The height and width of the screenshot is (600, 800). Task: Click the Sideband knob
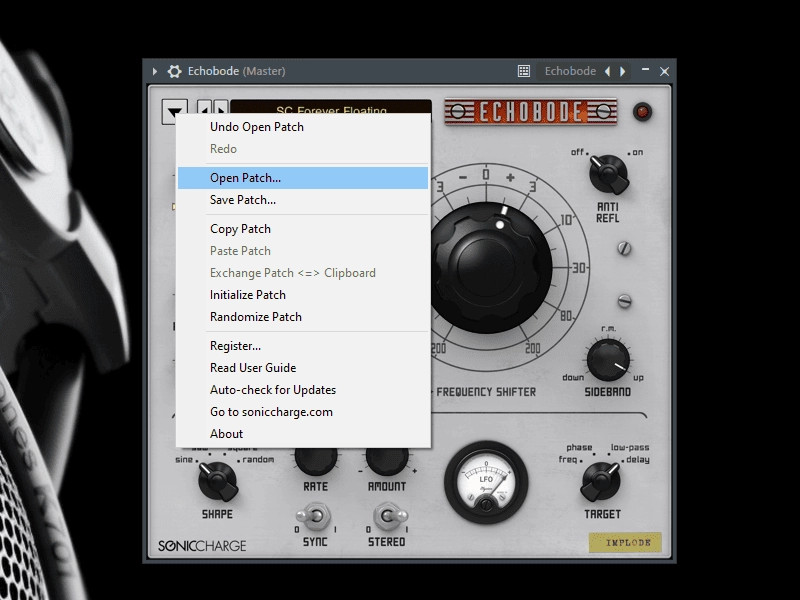pos(608,359)
